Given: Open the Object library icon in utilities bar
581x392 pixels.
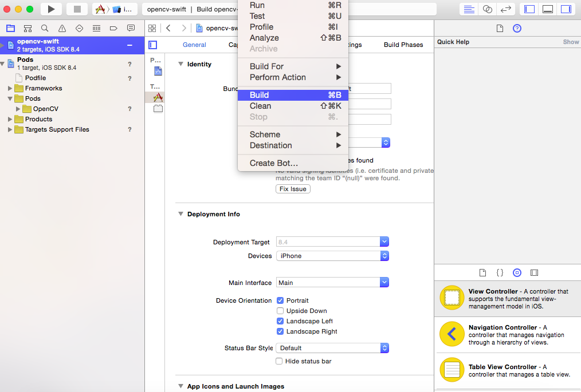Looking at the screenshot, I should tap(517, 272).
